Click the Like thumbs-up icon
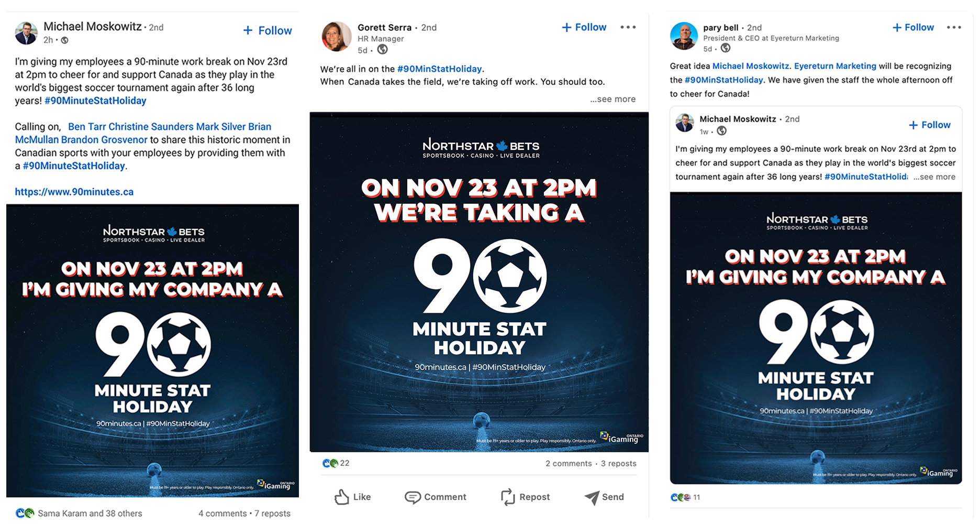This screenshot has width=980, height=524. pyautogui.click(x=342, y=497)
